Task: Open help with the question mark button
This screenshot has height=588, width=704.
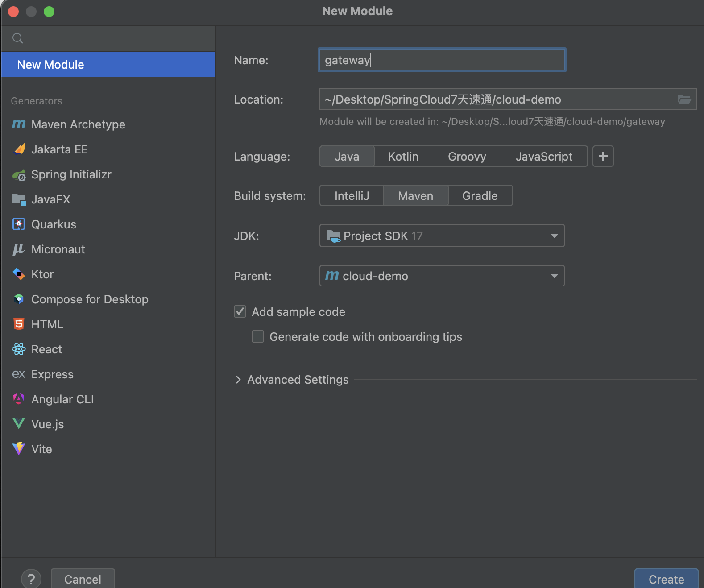Action: (31, 579)
